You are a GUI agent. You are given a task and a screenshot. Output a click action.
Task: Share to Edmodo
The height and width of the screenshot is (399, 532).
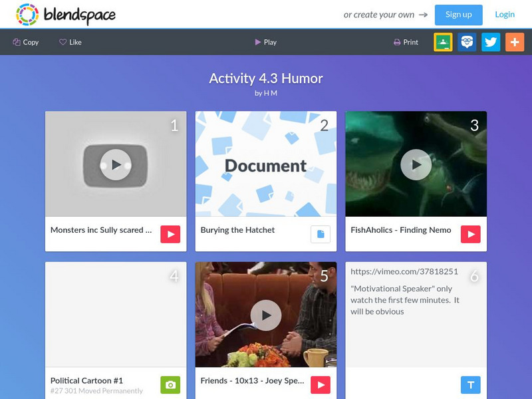(467, 42)
